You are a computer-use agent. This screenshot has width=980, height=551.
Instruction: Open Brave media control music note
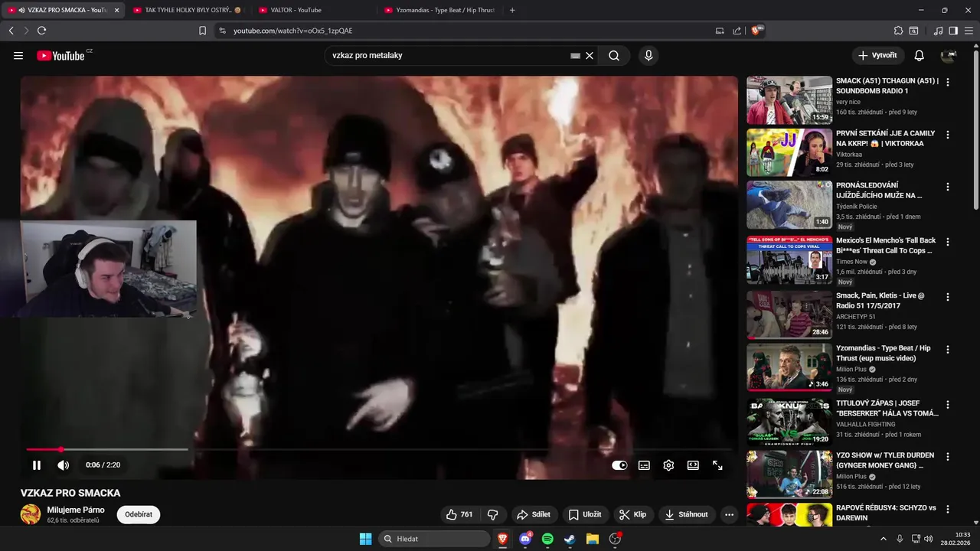point(938,31)
